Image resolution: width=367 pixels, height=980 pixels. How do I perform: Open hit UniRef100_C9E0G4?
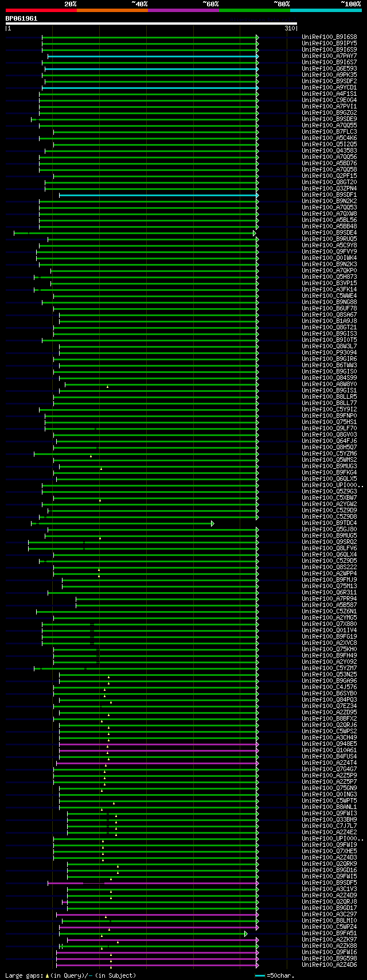329,100
